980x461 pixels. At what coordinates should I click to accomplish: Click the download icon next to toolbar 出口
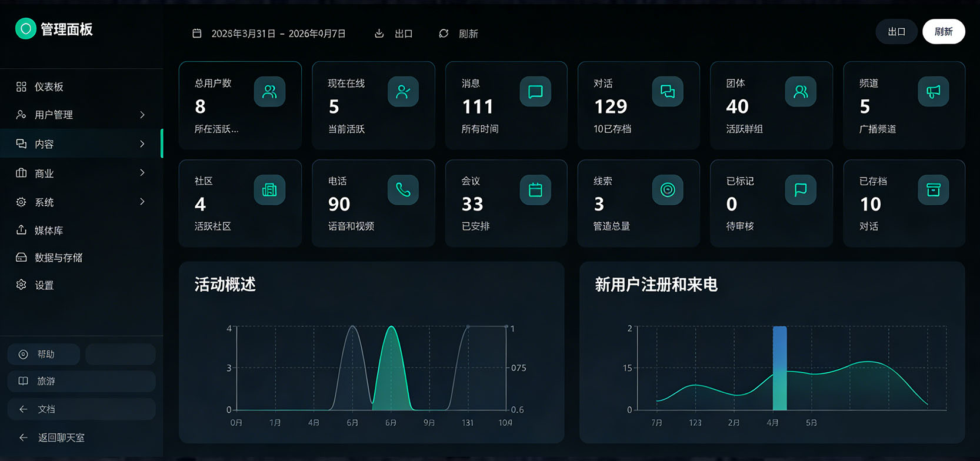click(x=379, y=34)
